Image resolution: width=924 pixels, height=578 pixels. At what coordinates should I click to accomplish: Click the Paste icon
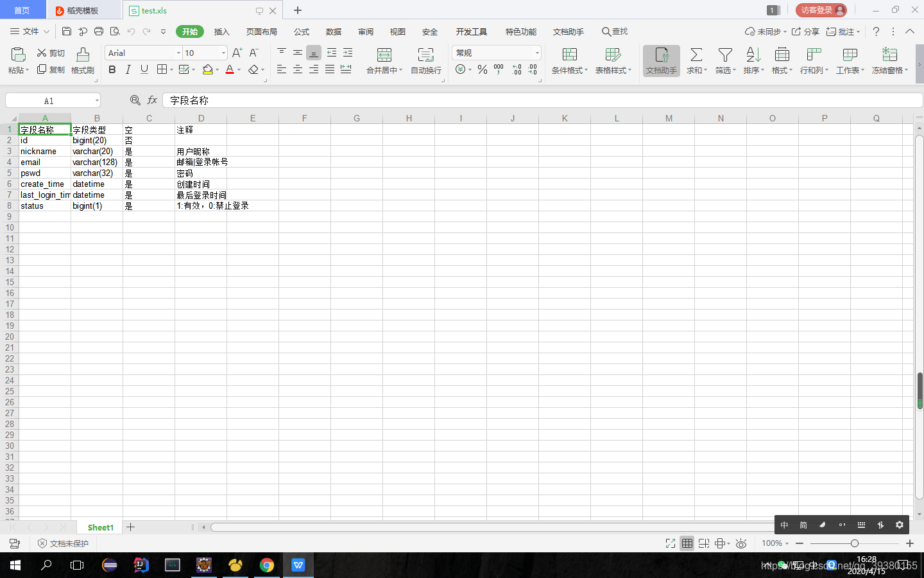pos(18,55)
